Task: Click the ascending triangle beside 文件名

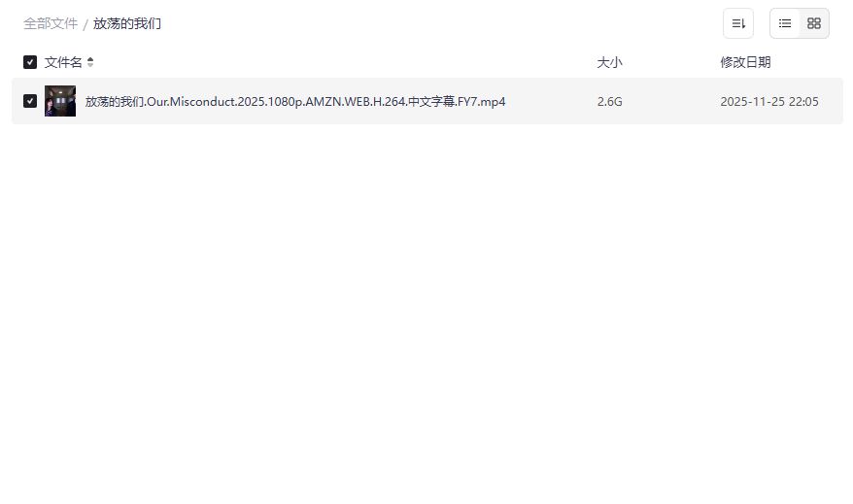Action: pos(90,59)
